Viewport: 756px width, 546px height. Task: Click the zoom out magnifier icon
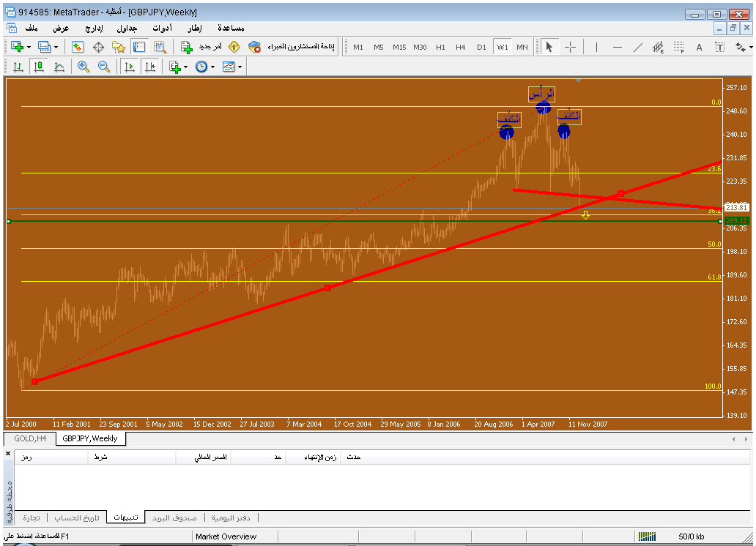click(104, 67)
